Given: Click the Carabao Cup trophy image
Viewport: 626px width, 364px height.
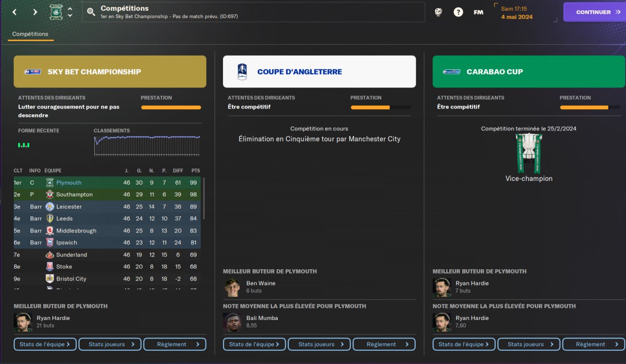Looking at the screenshot, I should coord(529,153).
